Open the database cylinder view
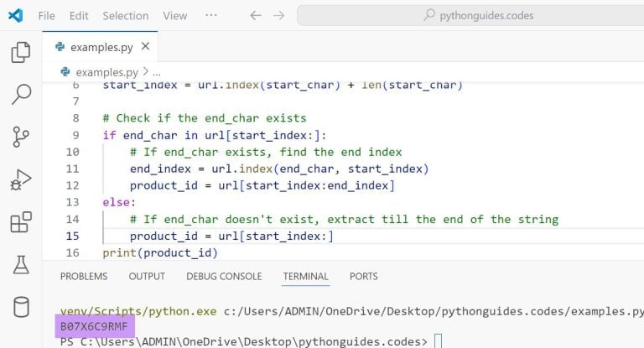 21,307
